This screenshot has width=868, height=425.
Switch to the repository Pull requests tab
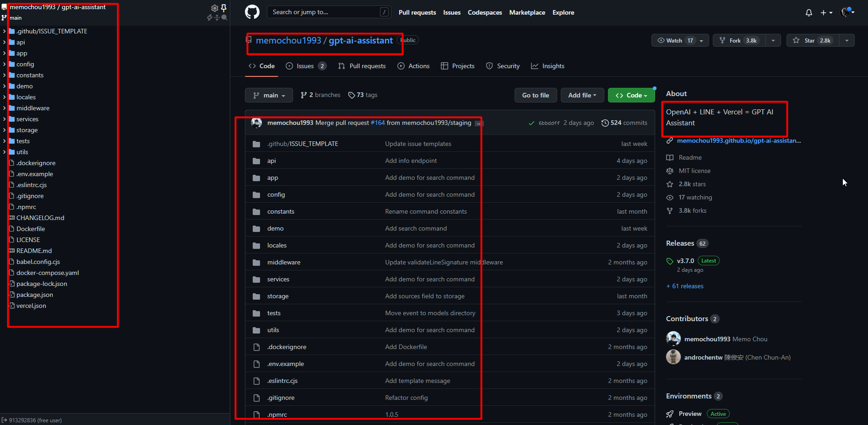click(x=362, y=66)
